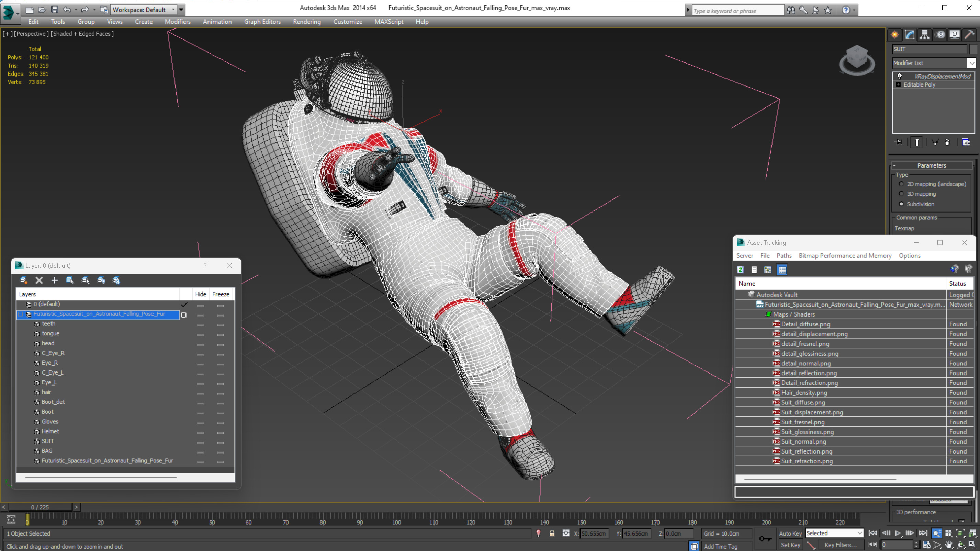Click the Set Keys large key icon
Viewport: 980px width, 551px height.
pyautogui.click(x=765, y=538)
